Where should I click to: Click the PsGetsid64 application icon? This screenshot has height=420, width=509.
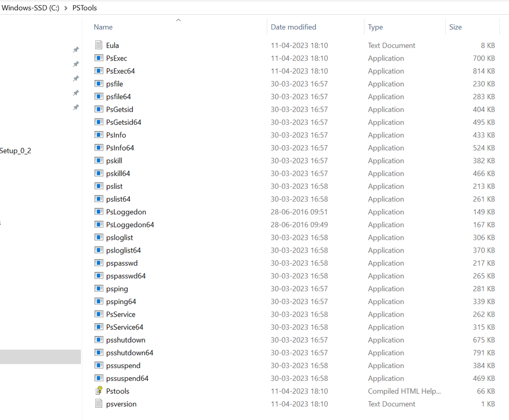coord(99,122)
